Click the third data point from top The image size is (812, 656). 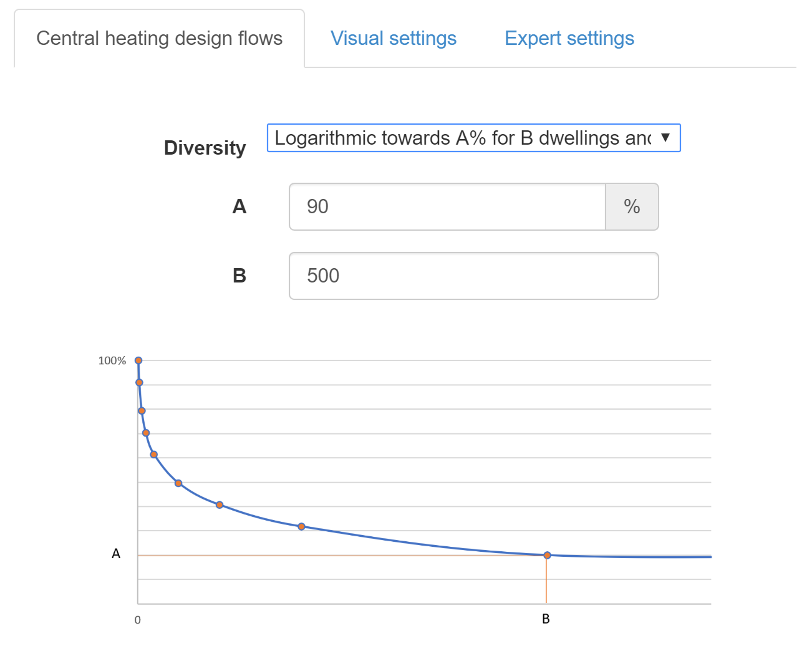[x=142, y=411]
